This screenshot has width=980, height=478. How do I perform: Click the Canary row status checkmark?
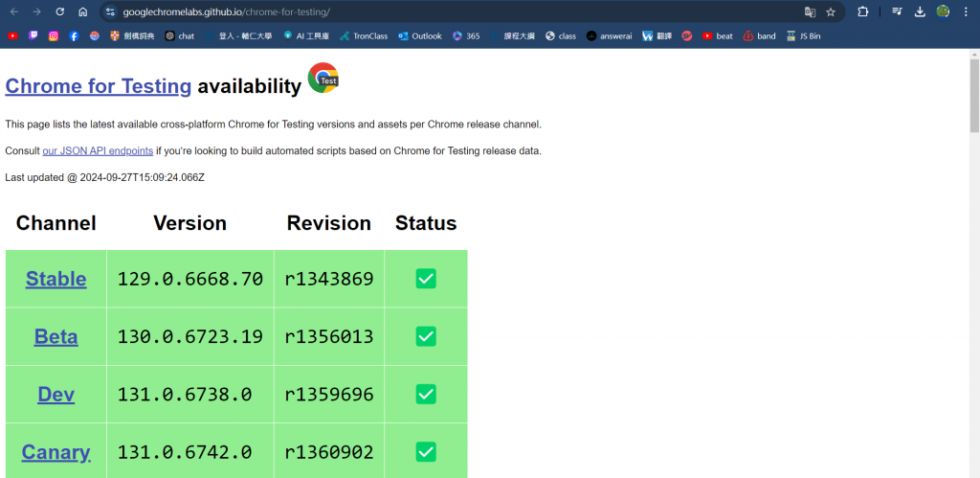[426, 452]
